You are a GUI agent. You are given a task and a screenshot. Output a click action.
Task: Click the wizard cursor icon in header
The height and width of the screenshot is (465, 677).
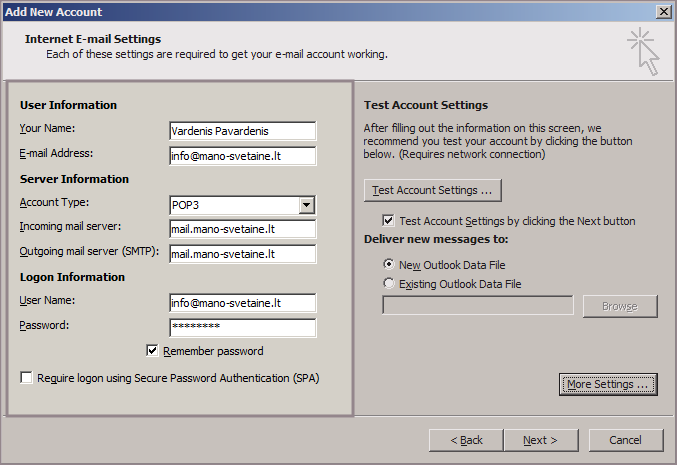pyautogui.click(x=643, y=50)
